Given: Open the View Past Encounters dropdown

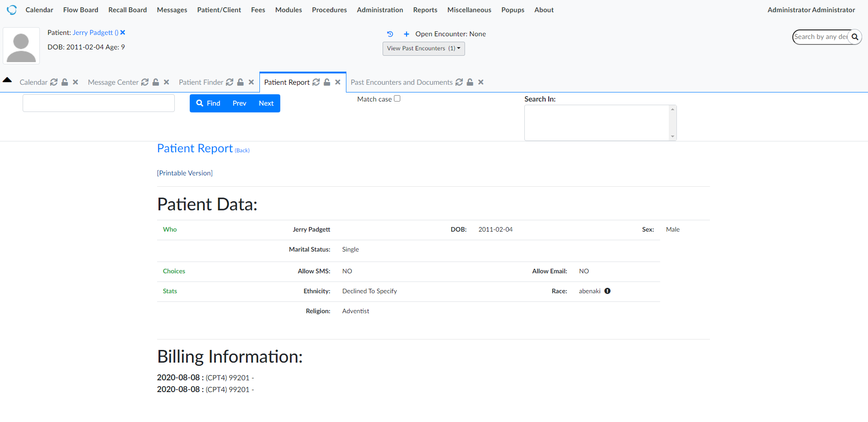Looking at the screenshot, I should click(x=423, y=48).
